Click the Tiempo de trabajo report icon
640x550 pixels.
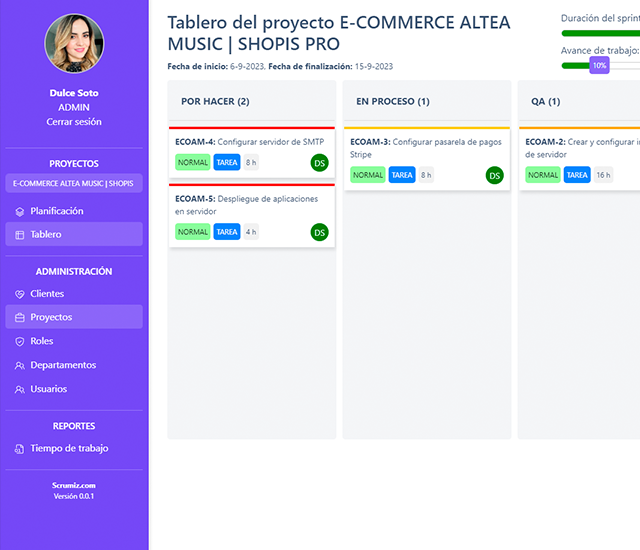tap(20, 449)
